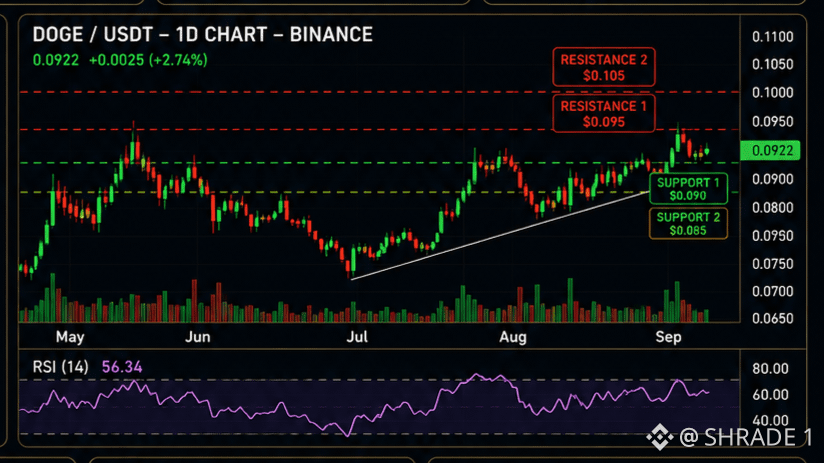Screen dimensions: 824x463
Task: Click the 0.1050 price axis label
Action: tap(772, 64)
